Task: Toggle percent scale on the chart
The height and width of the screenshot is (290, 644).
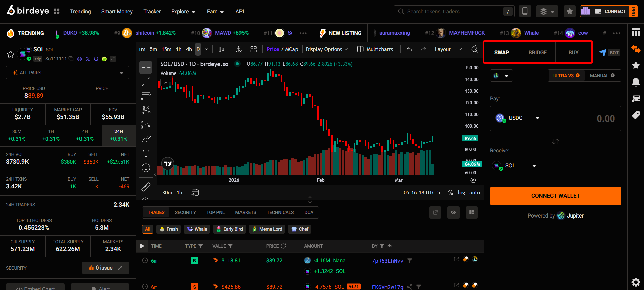Action: 451,193
